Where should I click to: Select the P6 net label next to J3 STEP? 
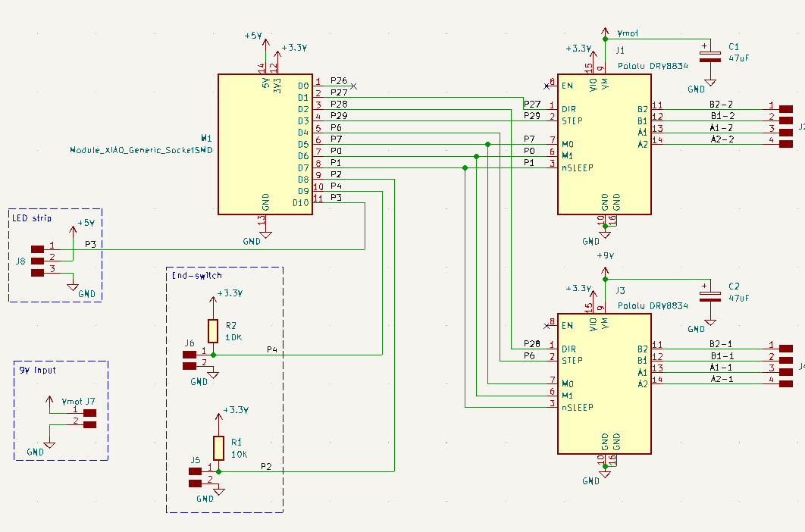pos(529,355)
